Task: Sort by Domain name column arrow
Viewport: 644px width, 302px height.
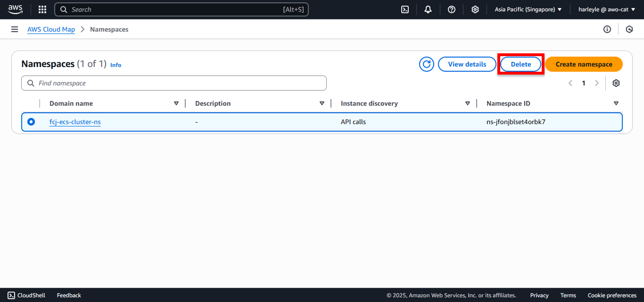Action: (x=176, y=103)
